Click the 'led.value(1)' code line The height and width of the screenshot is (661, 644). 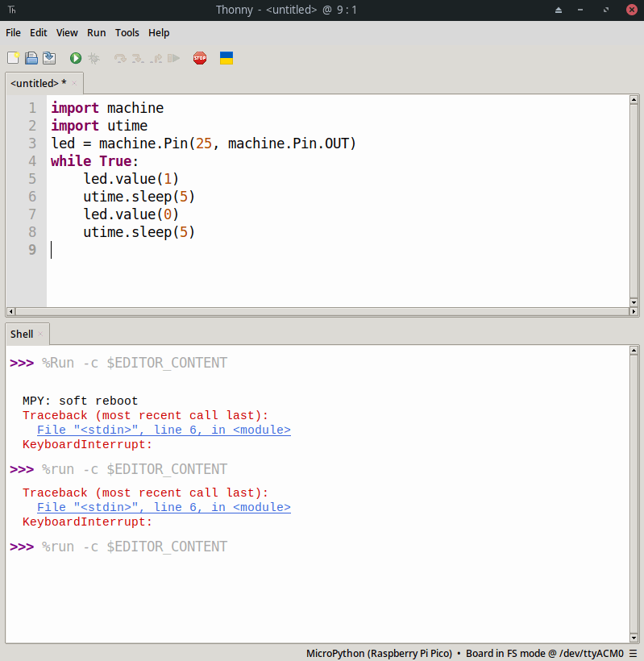coord(131,179)
